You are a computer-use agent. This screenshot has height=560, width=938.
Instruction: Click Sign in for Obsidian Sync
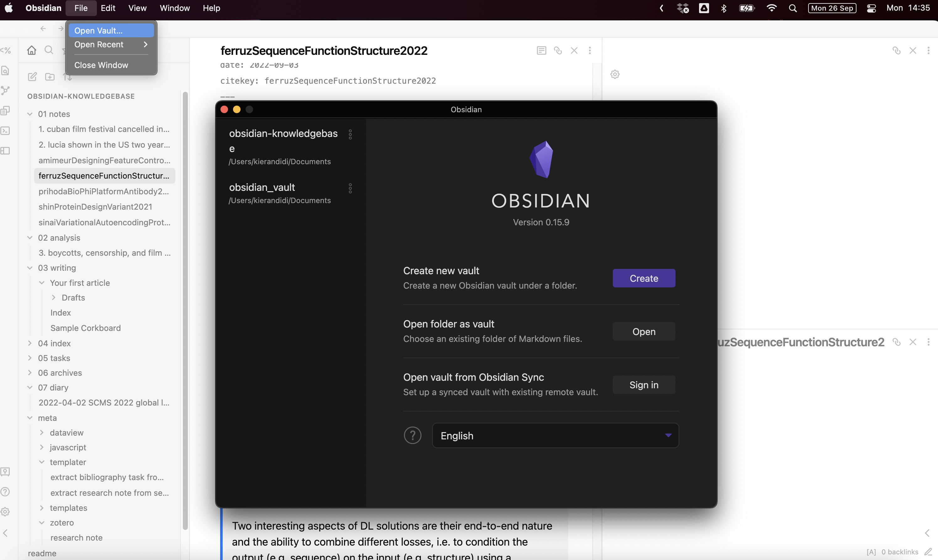(x=644, y=385)
